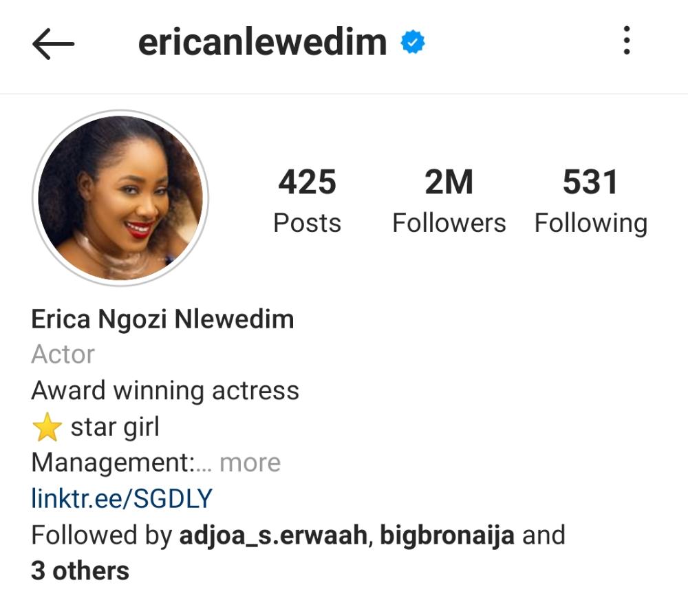The width and height of the screenshot is (688, 616).
Task: Open the profile picture
Action: click(120, 198)
